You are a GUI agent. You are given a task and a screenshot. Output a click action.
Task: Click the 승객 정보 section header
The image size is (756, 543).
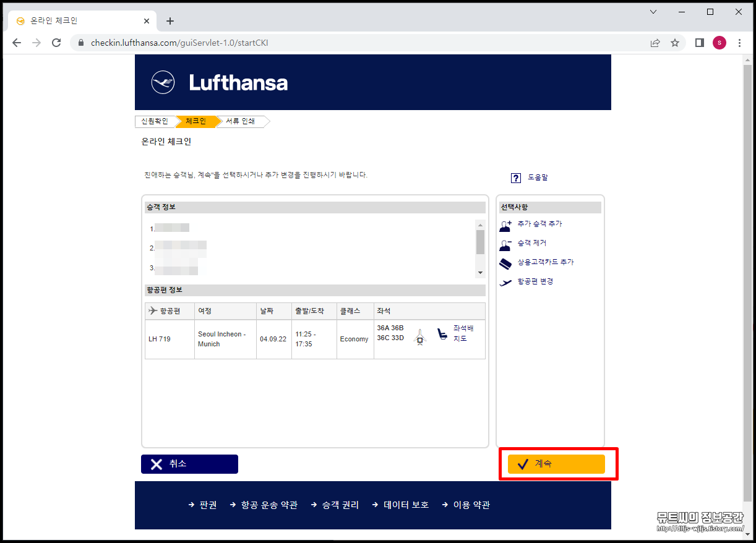(315, 207)
